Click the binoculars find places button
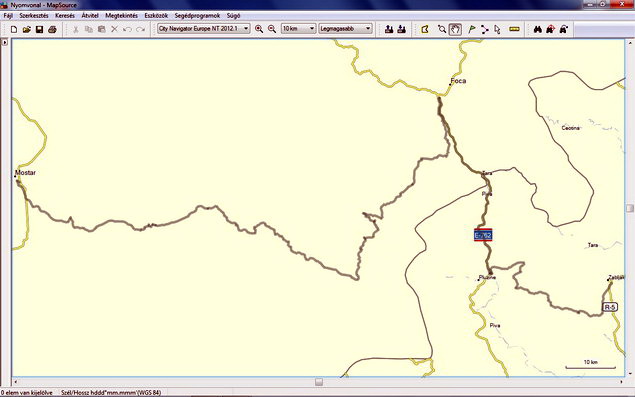 (538, 29)
